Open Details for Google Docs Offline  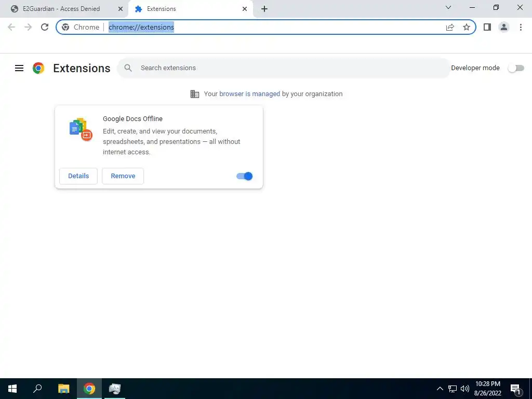(78, 176)
